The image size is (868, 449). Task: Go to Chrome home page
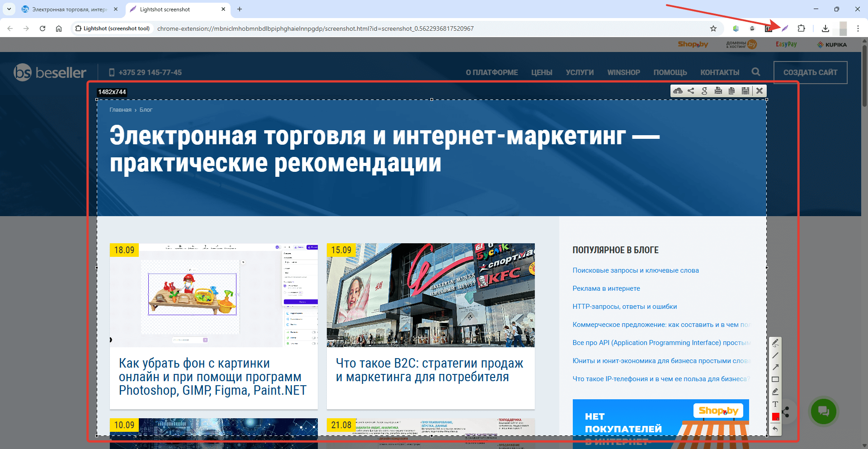pyautogui.click(x=59, y=28)
